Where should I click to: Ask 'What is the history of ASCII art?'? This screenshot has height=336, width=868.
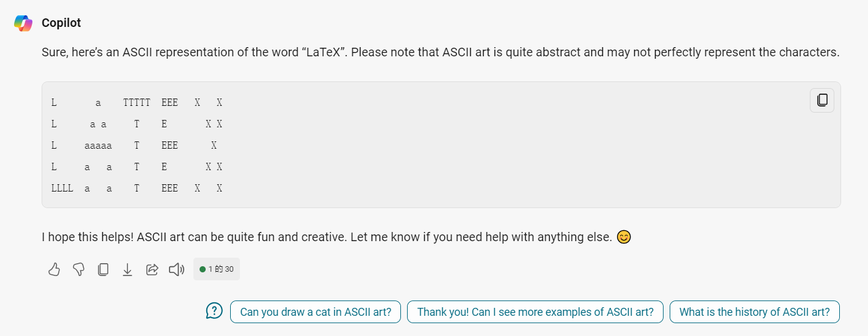755,312
